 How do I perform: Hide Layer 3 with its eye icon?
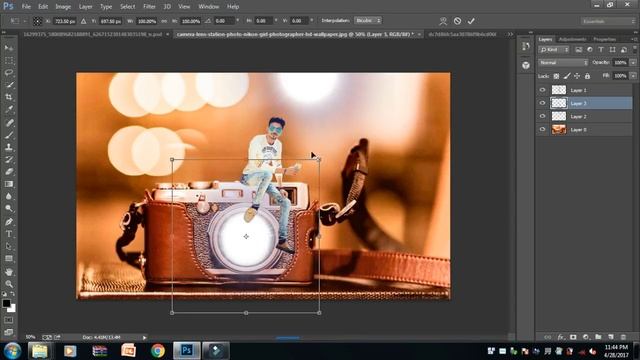(542, 103)
